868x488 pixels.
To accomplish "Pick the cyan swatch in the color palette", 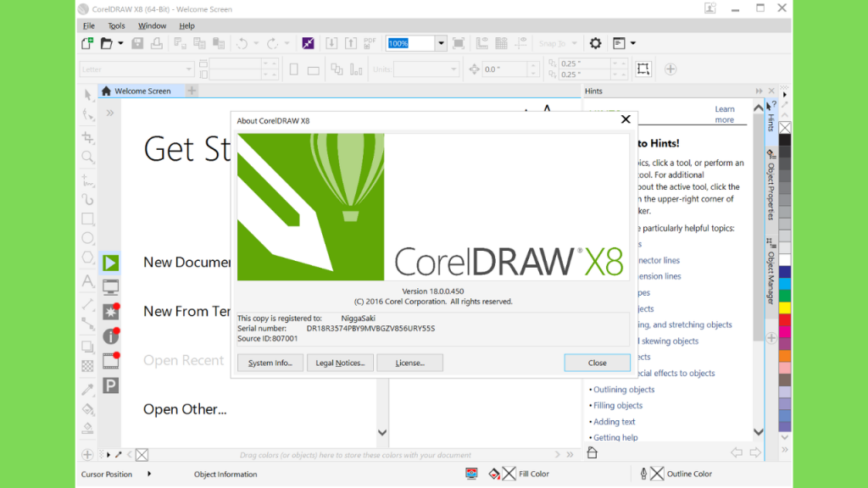I will click(x=785, y=283).
